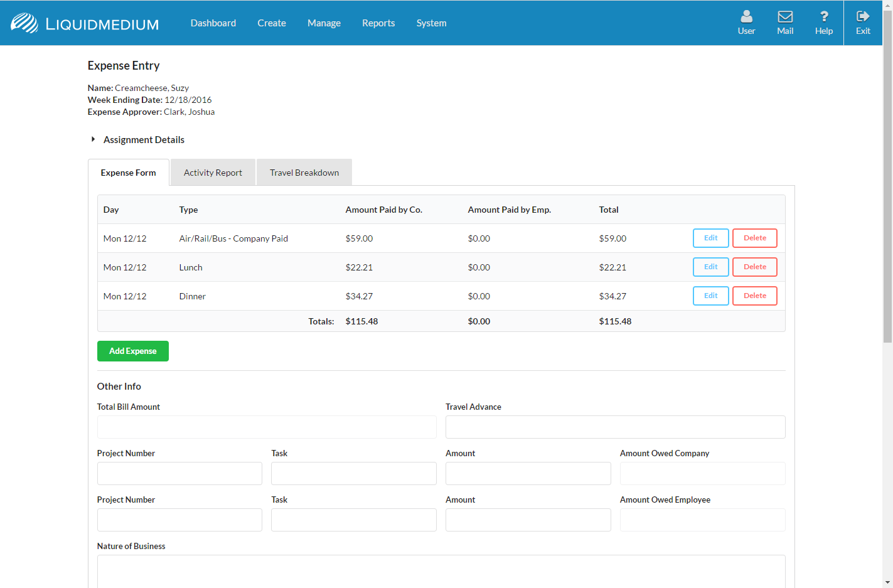Delete the Dinner expense entry

[754, 296]
